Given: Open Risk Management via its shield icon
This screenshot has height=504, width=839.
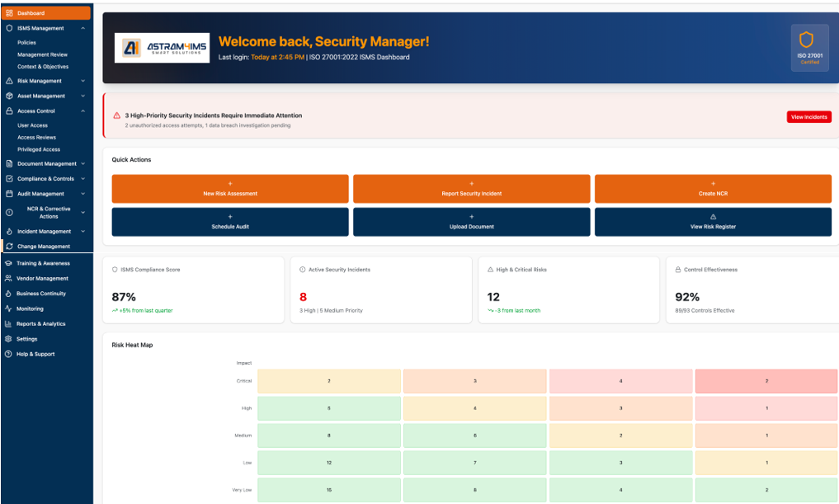Looking at the screenshot, I should [x=8, y=81].
